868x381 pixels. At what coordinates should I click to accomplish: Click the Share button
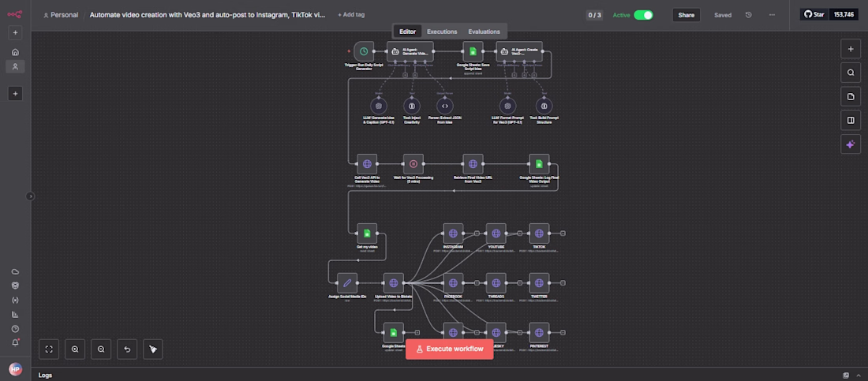(x=686, y=15)
